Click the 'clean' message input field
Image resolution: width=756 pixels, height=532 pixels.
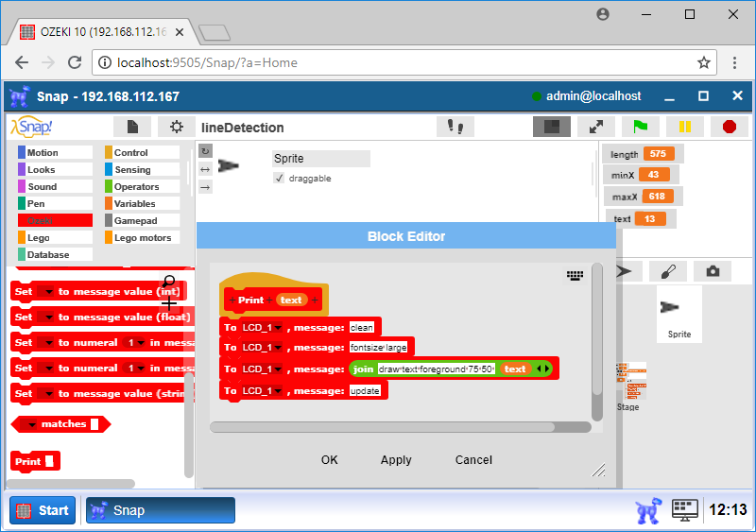pos(362,328)
